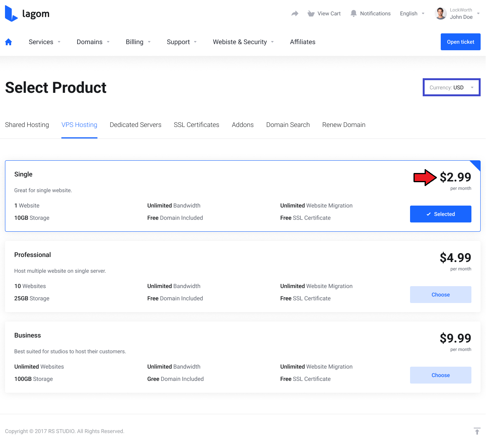Click 'Great for single website.' description
Image resolution: width=486 pixels, height=448 pixels.
point(43,190)
